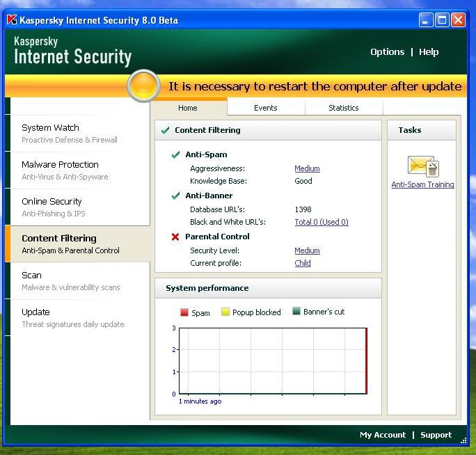Click the Knowledge Base value Good
This screenshot has width=476, height=455.
coord(303,181)
